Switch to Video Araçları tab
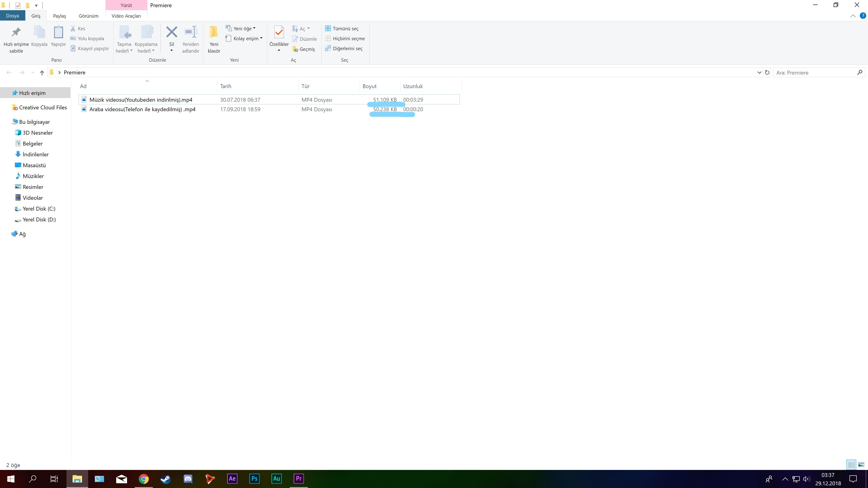868x488 pixels. coord(126,16)
